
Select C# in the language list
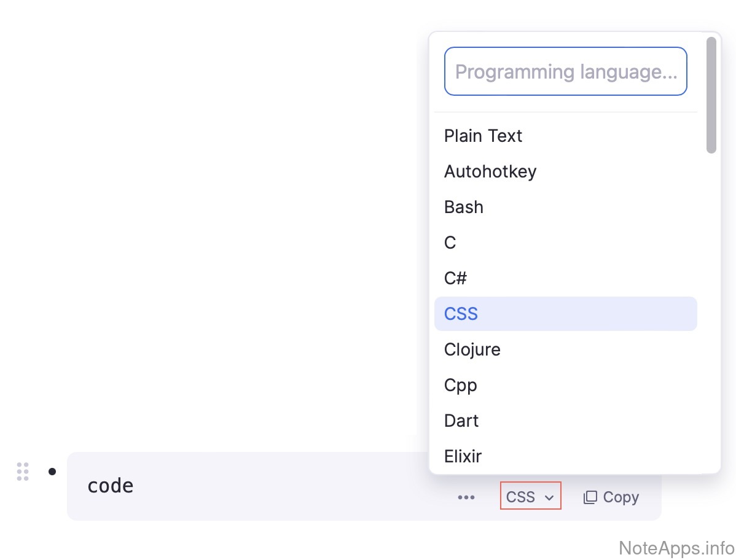point(455,278)
